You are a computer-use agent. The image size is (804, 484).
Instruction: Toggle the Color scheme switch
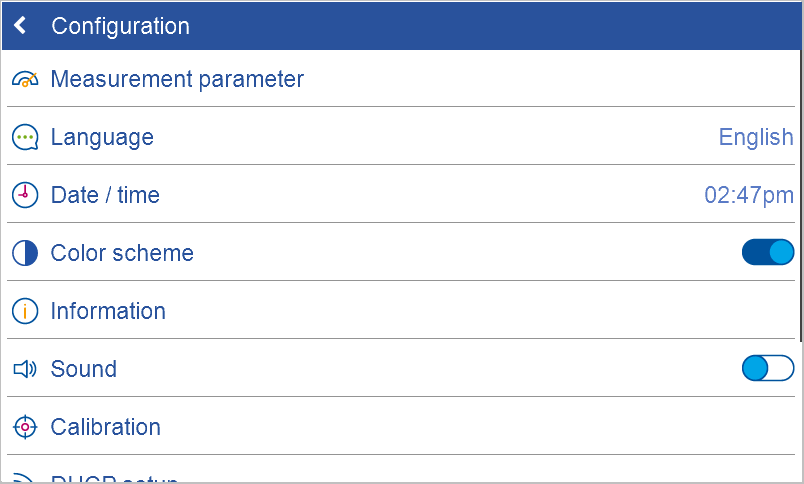[767, 252]
